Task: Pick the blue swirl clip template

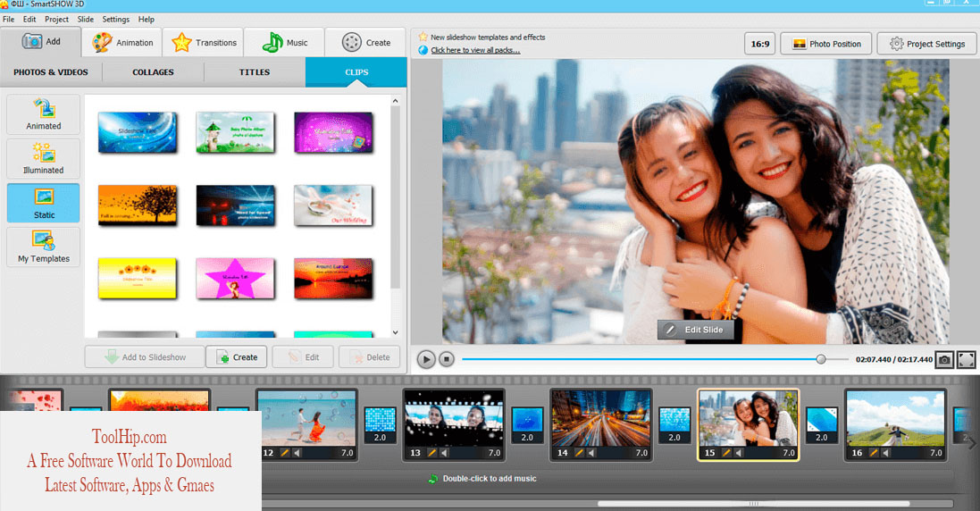Action: (138, 132)
